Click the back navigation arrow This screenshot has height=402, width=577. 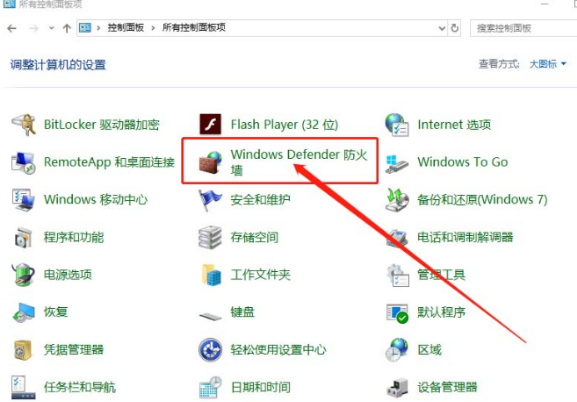tap(12, 28)
